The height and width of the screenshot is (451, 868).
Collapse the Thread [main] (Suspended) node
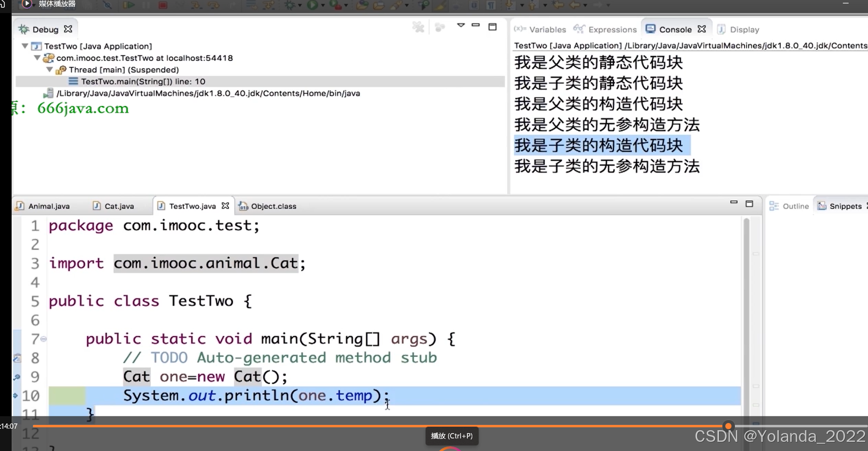click(x=49, y=70)
